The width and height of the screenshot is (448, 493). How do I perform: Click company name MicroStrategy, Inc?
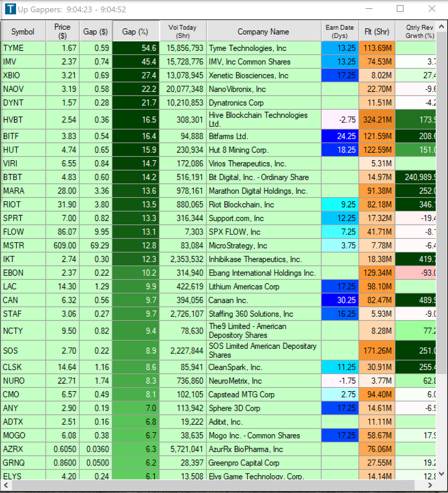tap(238, 245)
